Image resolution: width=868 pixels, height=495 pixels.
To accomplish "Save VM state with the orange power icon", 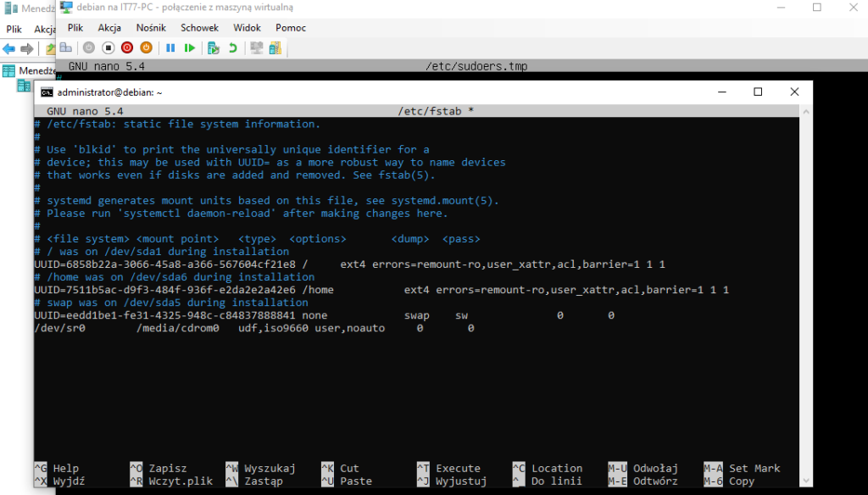I will click(145, 48).
